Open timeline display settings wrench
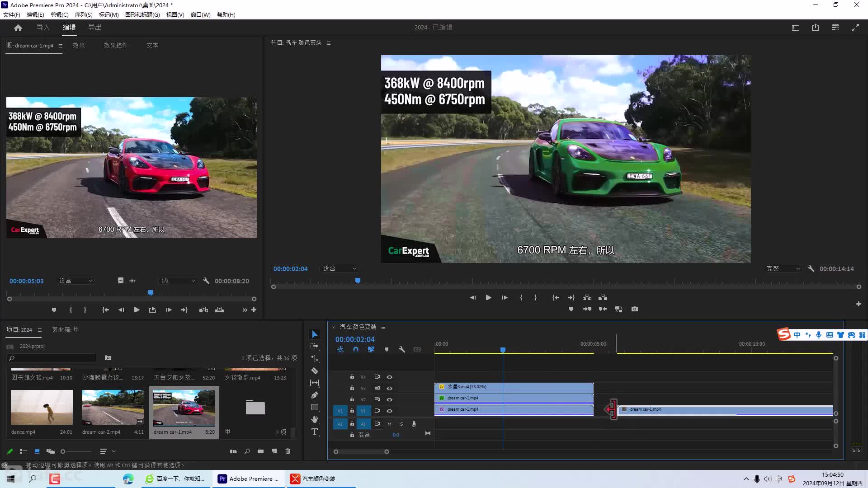This screenshot has height=488, width=868. coord(401,349)
